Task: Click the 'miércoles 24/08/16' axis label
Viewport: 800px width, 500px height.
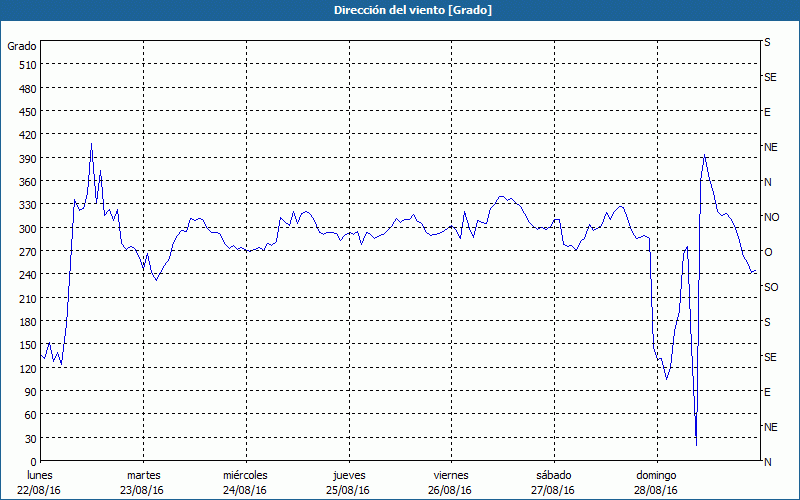Action: coord(245,482)
